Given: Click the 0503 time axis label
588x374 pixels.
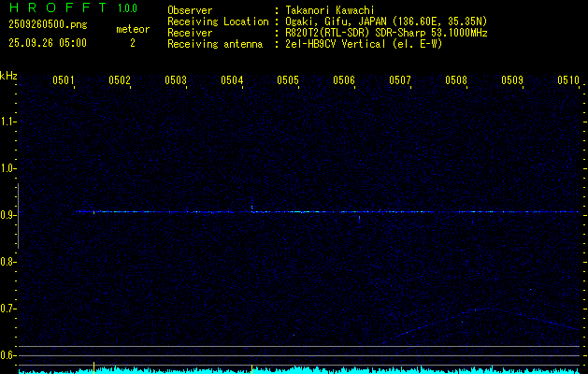Looking at the screenshot, I should pos(176,79).
